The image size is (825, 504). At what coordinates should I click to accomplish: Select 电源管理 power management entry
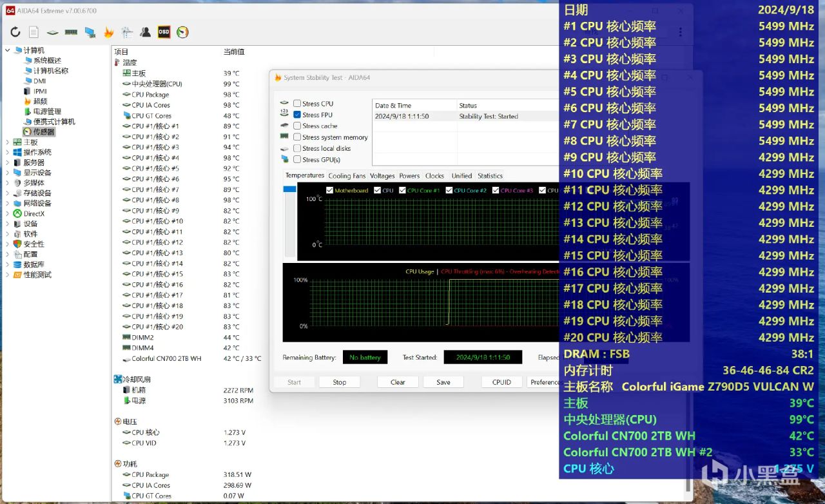[x=47, y=111]
